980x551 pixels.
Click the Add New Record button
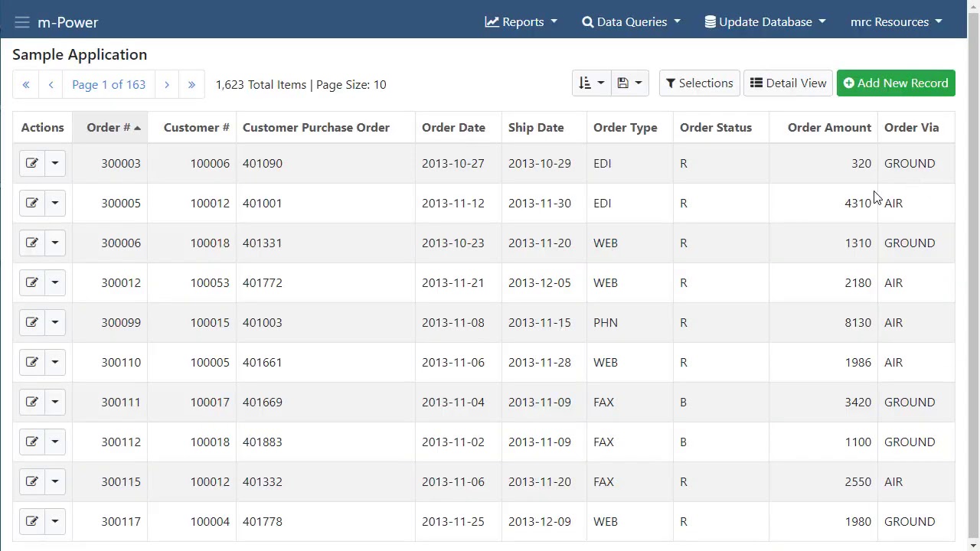[896, 83]
